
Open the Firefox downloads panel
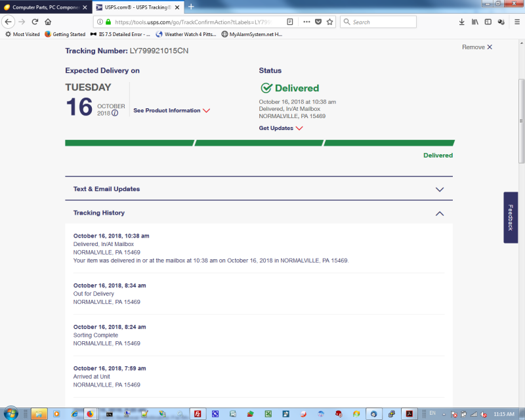pyautogui.click(x=462, y=22)
